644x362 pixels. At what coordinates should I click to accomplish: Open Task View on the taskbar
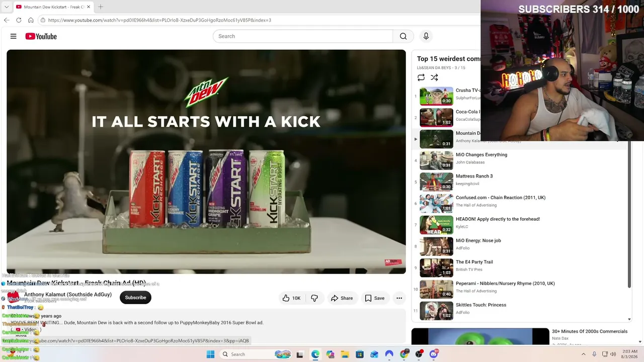(300, 354)
